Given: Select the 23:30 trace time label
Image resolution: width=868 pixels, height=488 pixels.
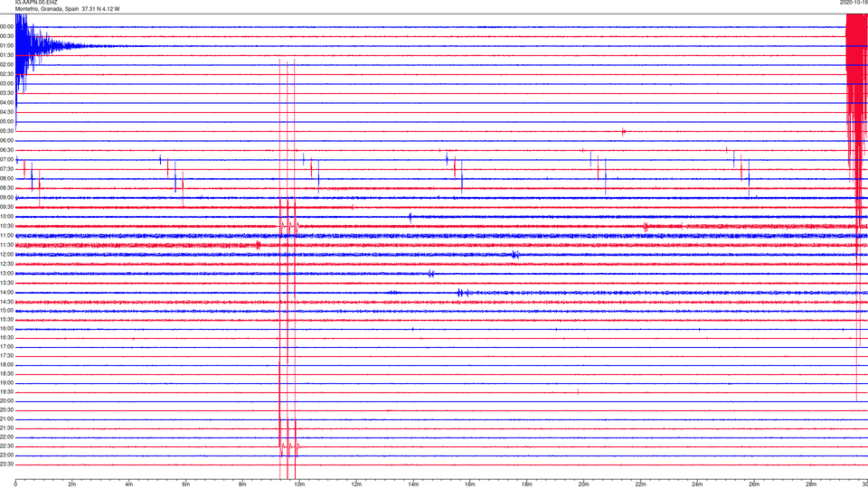Looking at the screenshot, I should 7,465.
